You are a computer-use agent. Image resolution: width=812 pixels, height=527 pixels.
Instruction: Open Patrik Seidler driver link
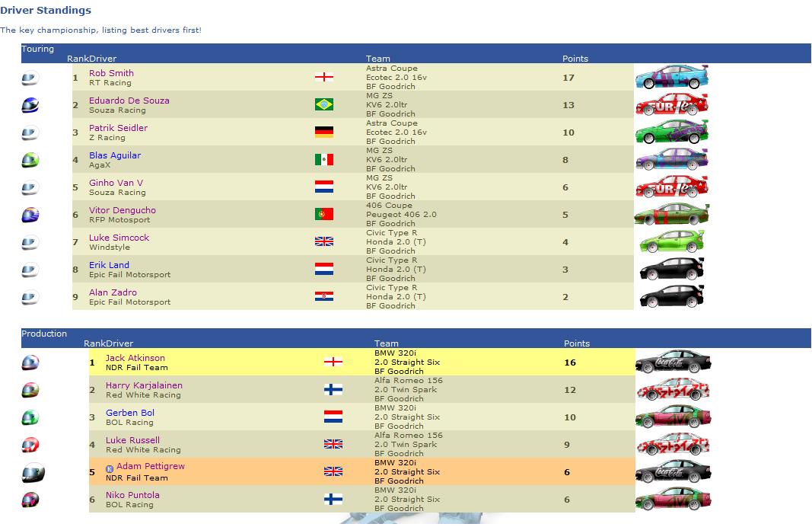point(118,128)
